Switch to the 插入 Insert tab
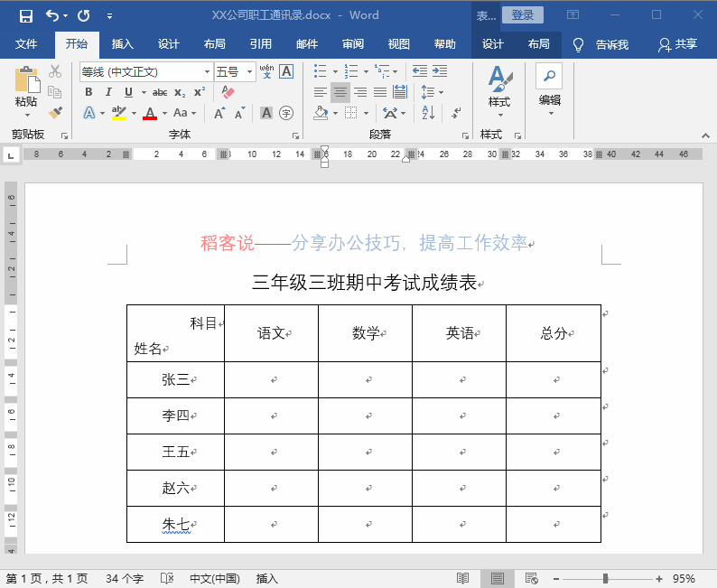 tap(123, 44)
